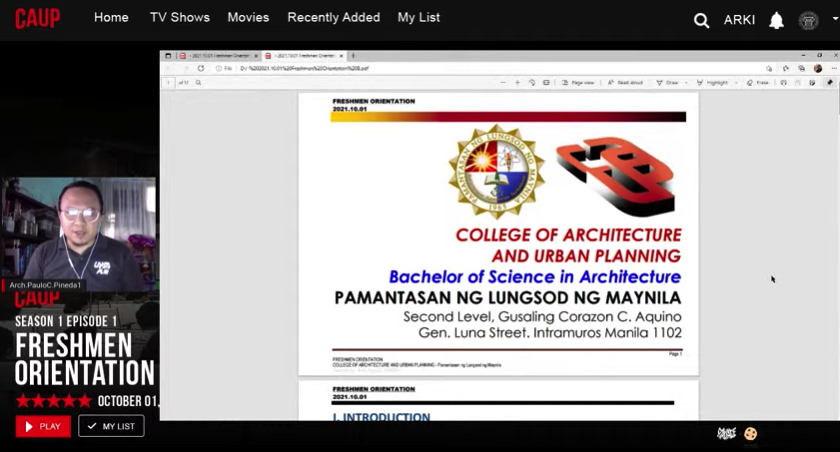
Task: Click the PDF page number field
Action: pyautogui.click(x=168, y=82)
